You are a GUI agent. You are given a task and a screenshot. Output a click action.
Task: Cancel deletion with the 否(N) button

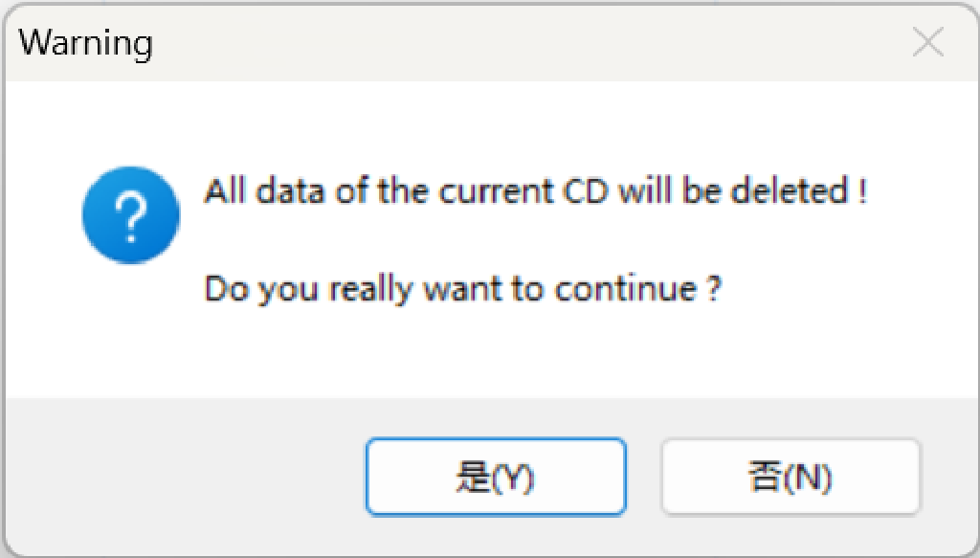coord(791,478)
